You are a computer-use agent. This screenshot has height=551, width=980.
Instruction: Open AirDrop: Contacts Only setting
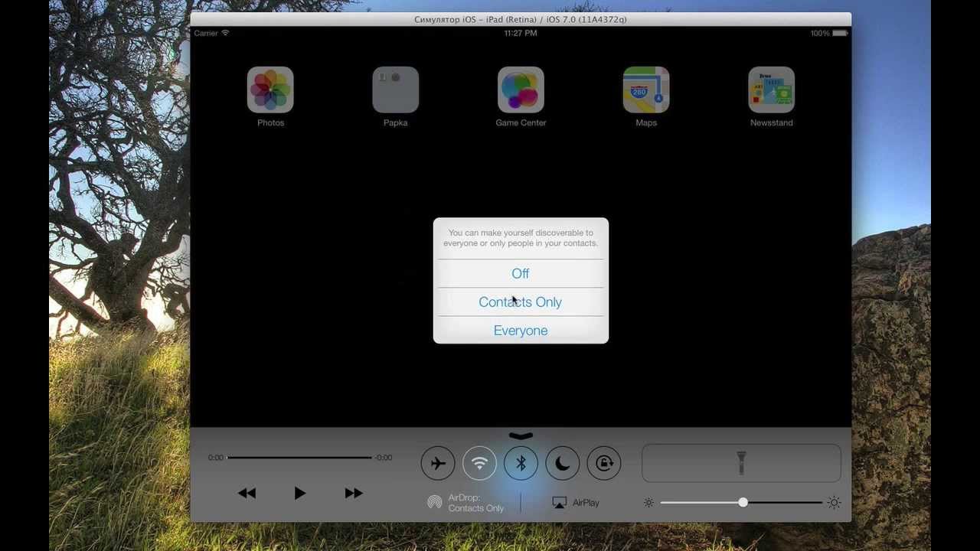465,503
